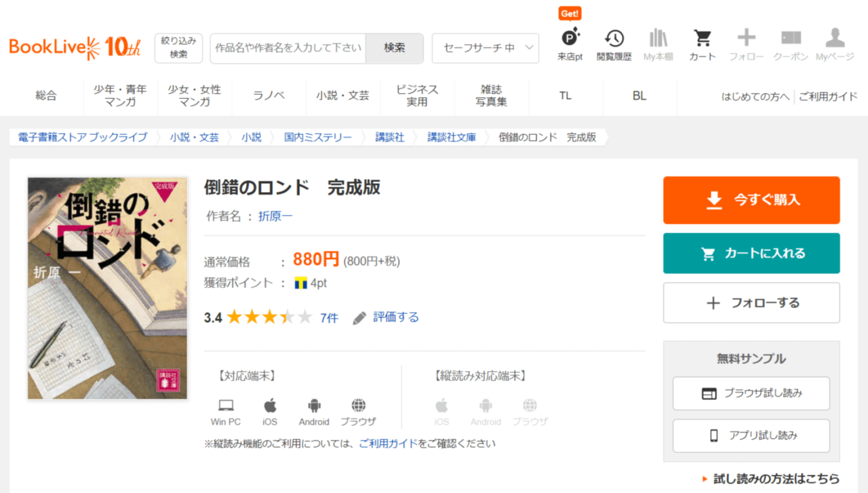This screenshot has height=493, width=868.
Task: Click the search input field
Action: coord(288,48)
